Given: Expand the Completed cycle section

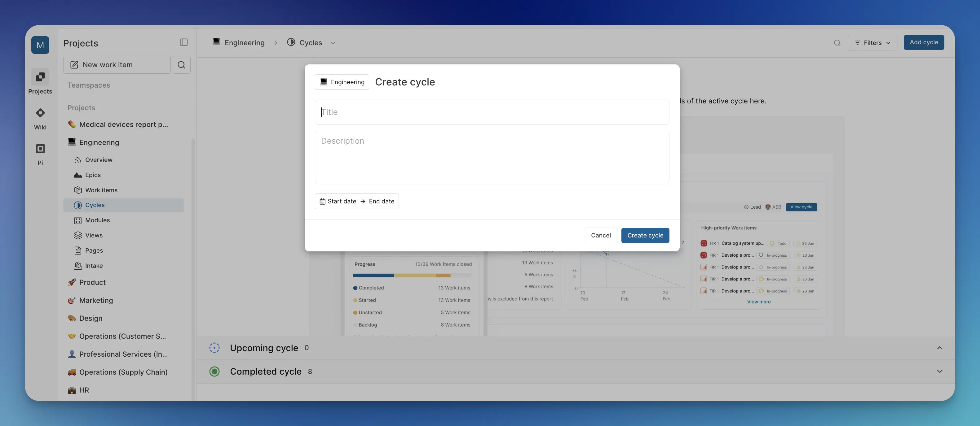Looking at the screenshot, I should (x=939, y=371).
